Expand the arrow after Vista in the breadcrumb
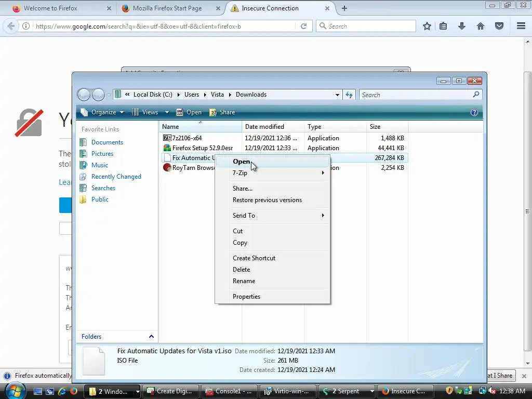532x399 pixels. click(x=230, y=95)
